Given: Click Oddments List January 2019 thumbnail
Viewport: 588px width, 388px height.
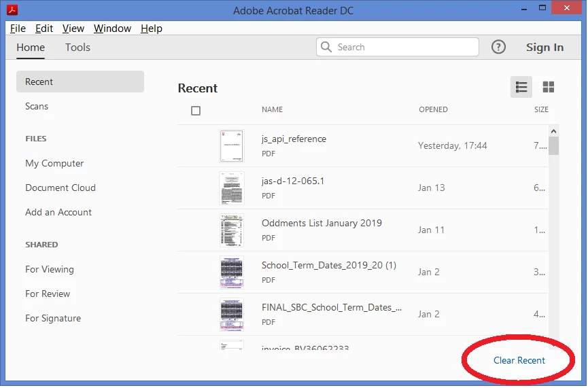Looking at the screenshot, I should [x=232, y=230].
